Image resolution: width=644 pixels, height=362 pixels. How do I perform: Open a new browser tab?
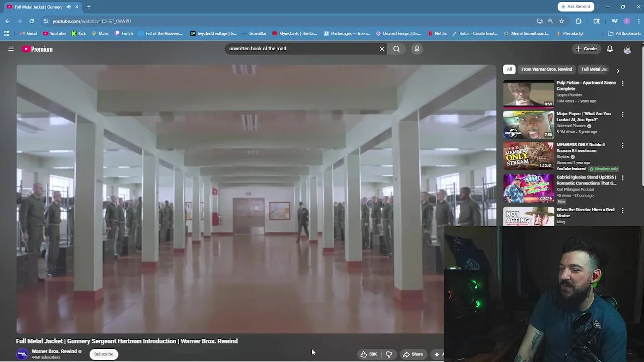pyautogui.click(x=89, y=7)
